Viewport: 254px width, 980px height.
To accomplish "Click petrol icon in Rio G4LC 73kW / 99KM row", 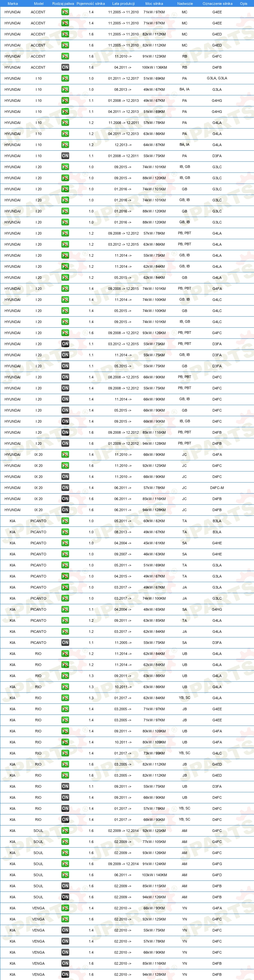I will pos(65,753).
